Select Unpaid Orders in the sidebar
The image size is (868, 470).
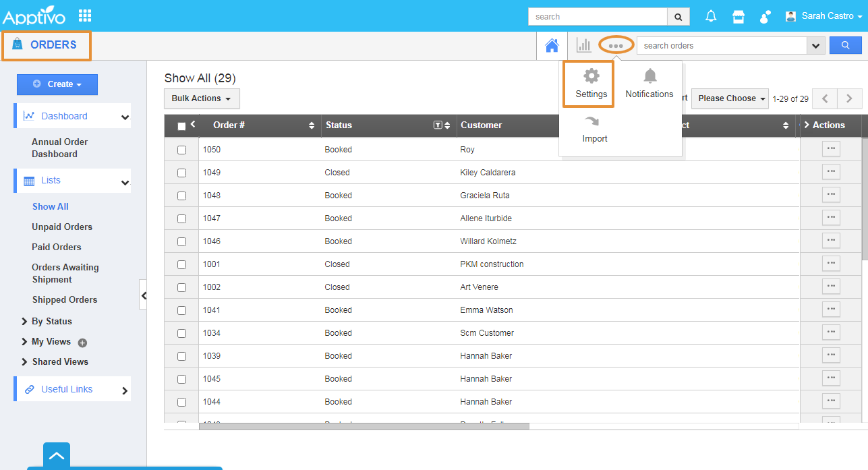tap(62, 227)
